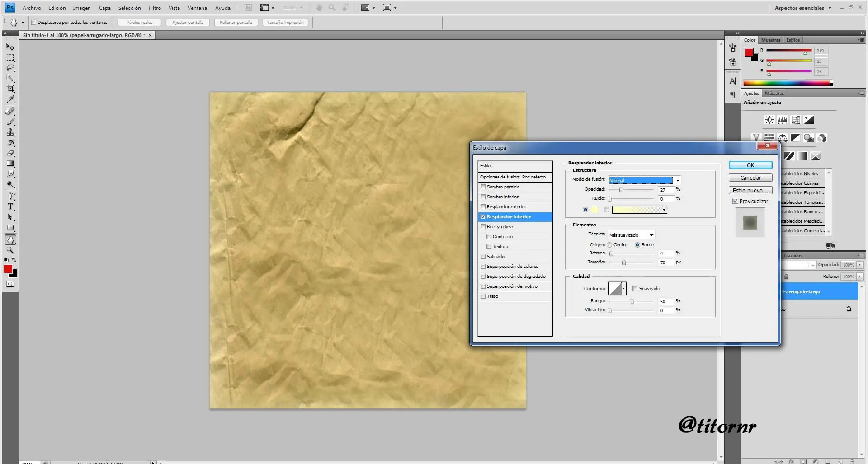
Task: Select the Crop tool in the toolbox
Action: (x=10, y=89)
